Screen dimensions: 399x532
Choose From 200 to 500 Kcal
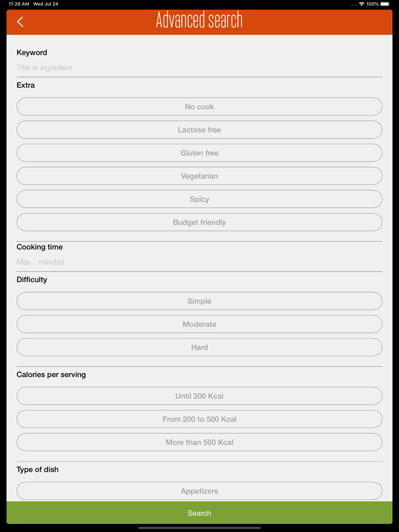(199, 419)
